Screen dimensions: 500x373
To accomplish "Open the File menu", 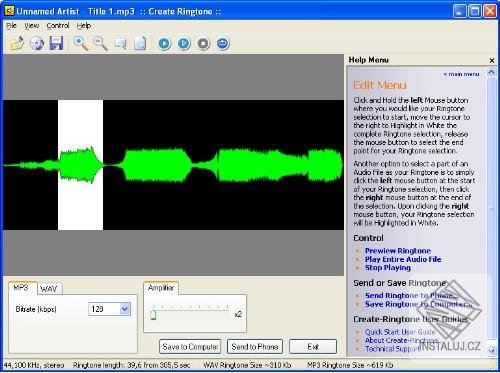I will 11,26.
